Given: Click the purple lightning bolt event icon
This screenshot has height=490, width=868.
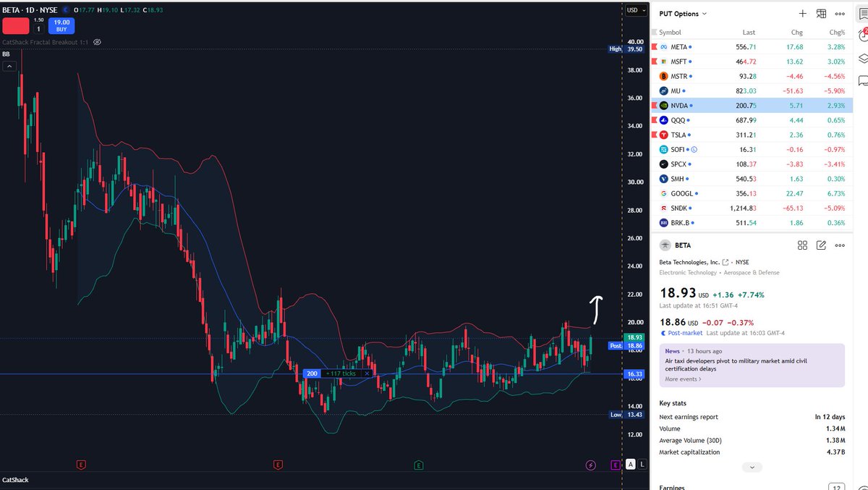Looking at the screenshot, I should pos(592,465).
